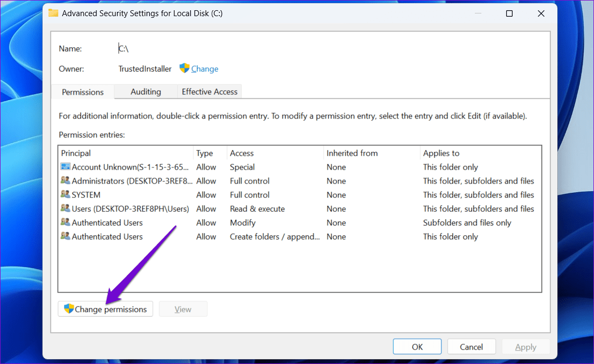Screen dimensions: 594x364
Task: Click the Change permissions button
Action: [x=106, y=309]
